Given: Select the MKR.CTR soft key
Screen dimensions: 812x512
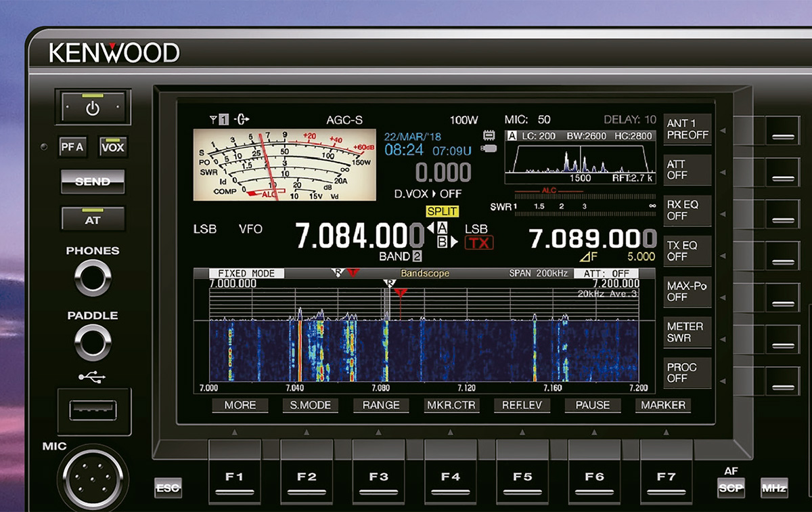Looking at the screenshot, I should [451, 405].
